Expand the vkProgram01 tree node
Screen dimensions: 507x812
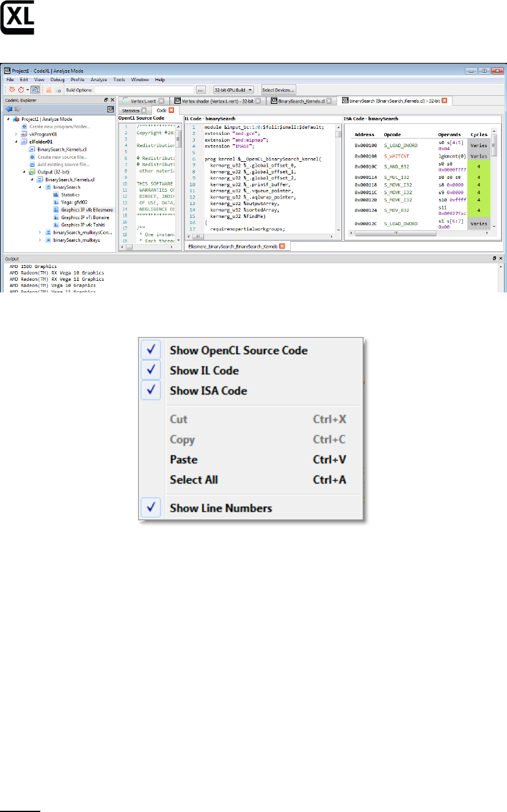(x=16, y=134)
